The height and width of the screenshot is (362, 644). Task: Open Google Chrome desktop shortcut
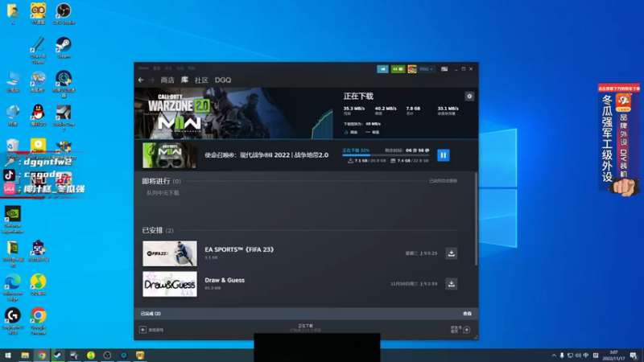38,321
